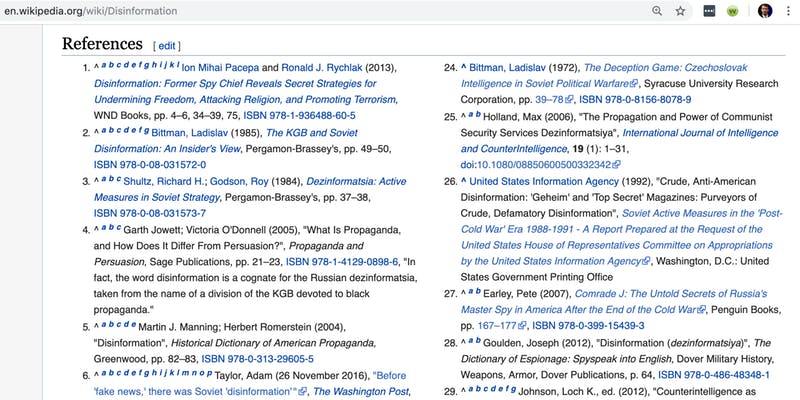The height and width of the screenshot is (400, 800).
Task: Click 'Goulden, Joseph (2012)' text
Action: [536, 342]
